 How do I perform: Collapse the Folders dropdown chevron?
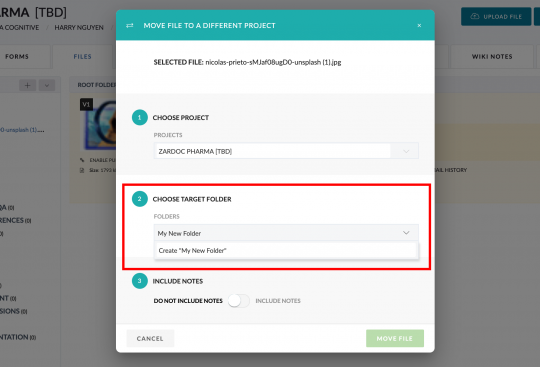click(x=406, y=233)
